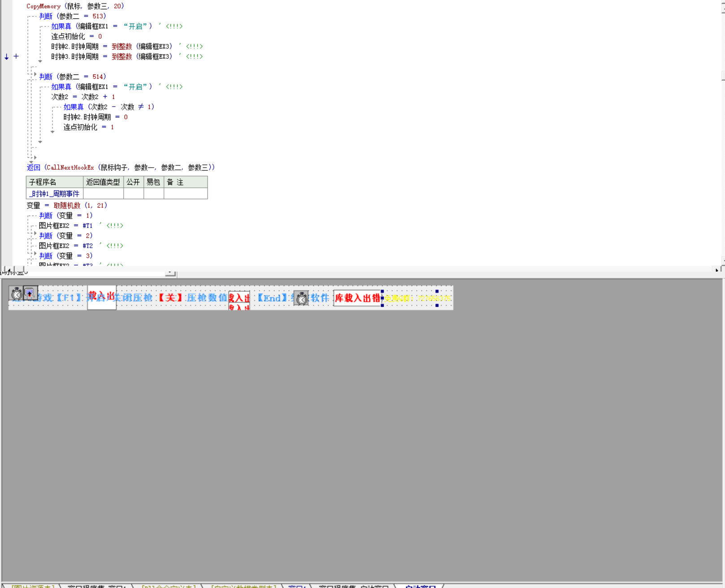Click the branch arrow beside 判断 (变量 = 2)

point(35,233)
